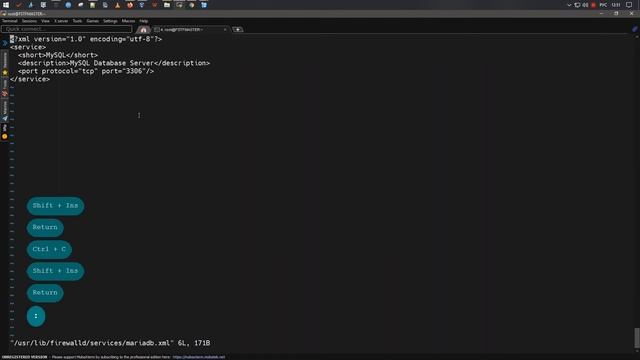Viewport: 640px width, 360px height.
Task: Open the Tools sidebar tab
Action: click(x=5, y=87)
